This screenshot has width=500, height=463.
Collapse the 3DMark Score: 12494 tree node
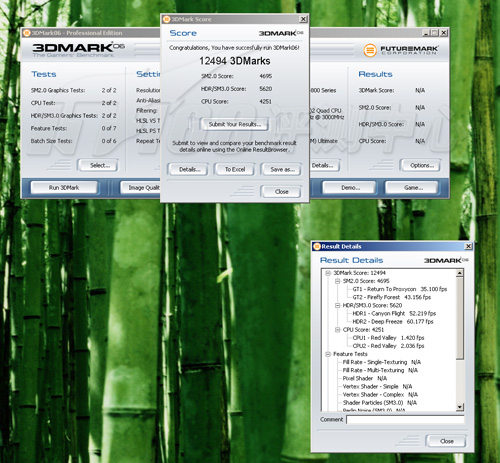tap(328, 273)
